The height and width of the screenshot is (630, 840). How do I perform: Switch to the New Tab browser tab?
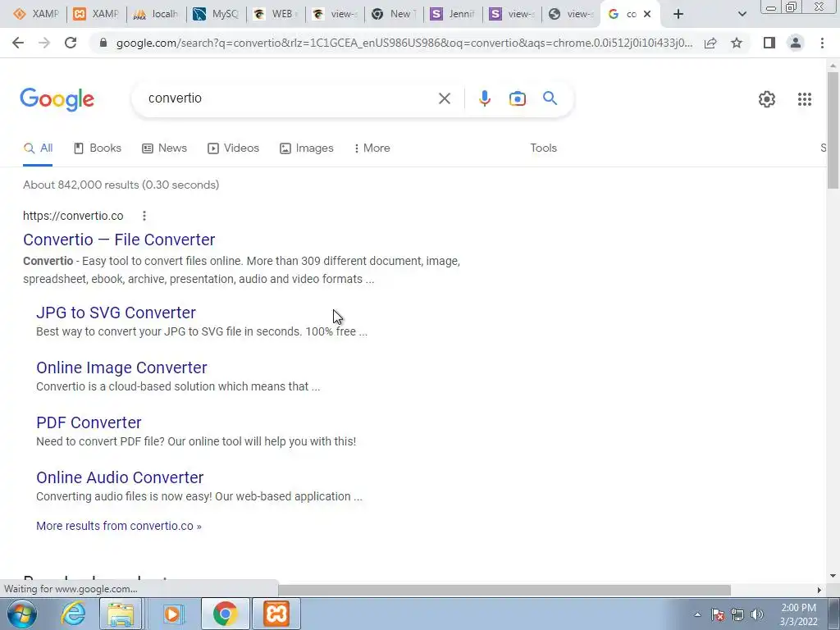[x=394, y=14]
